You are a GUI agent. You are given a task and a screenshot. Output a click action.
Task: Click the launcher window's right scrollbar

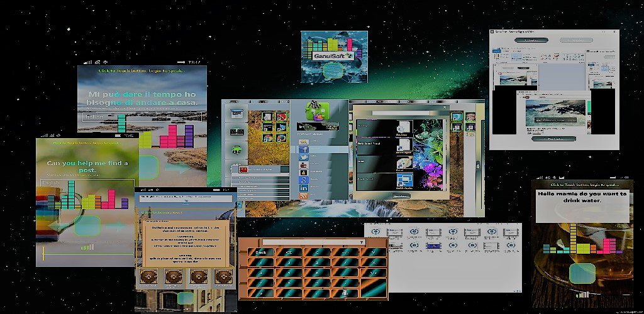pos(478,164)
